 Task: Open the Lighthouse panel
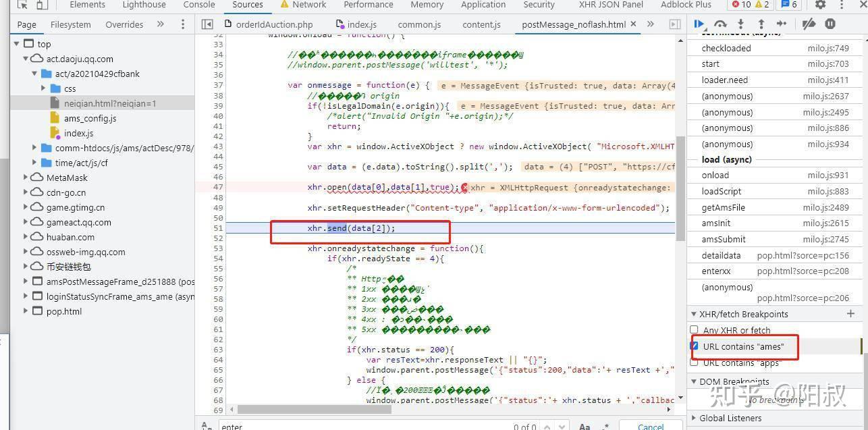click(x=144, y=5)
